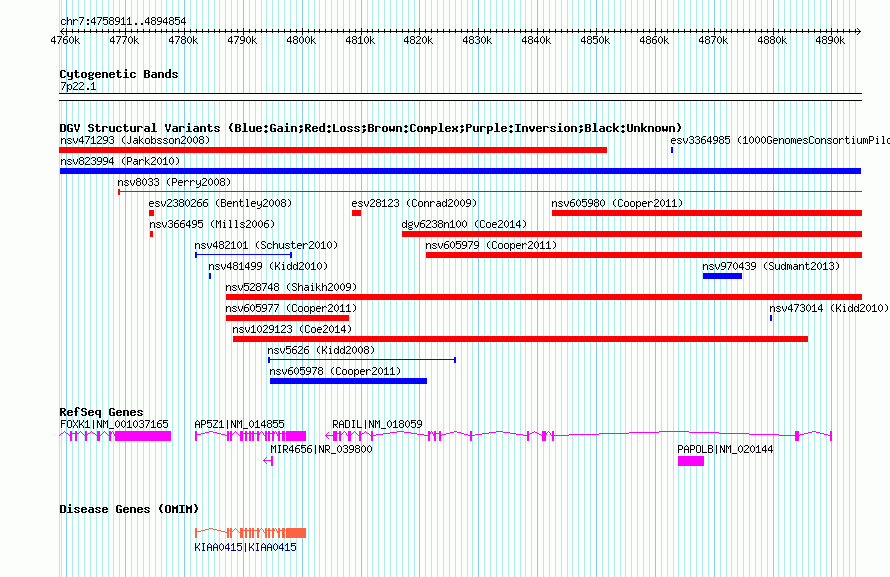The image size is (890, 577).
Task: Click the 4790k ruler tick label
Action: [x=242, y=41]
